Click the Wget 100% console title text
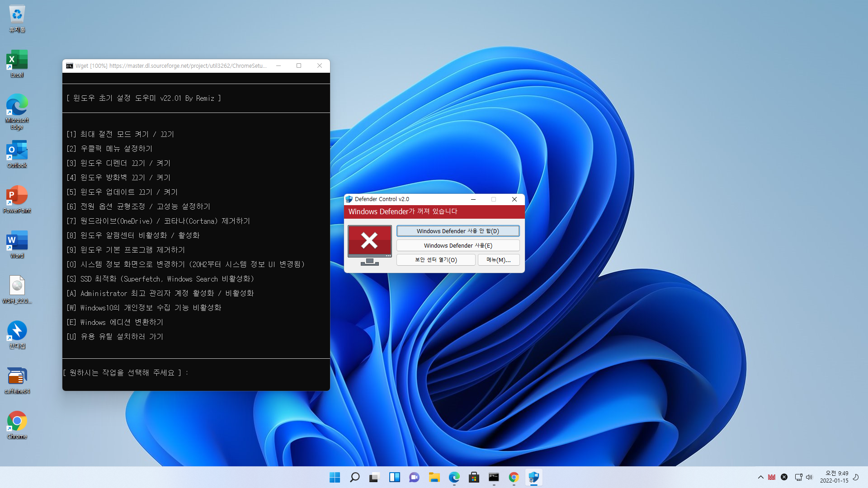Viewport: 868px width, 488px height. tap(171, 66)
